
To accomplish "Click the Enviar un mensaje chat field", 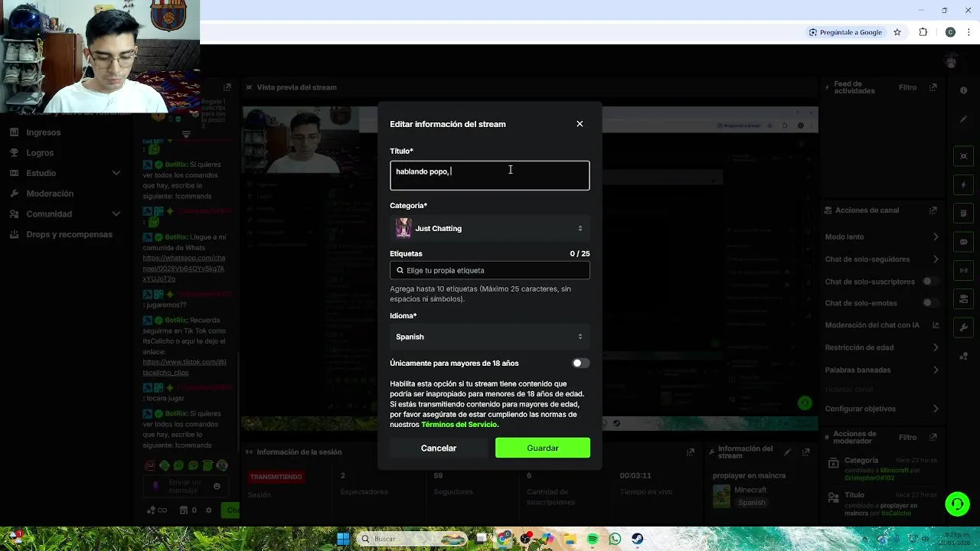I will coord(185,486).
